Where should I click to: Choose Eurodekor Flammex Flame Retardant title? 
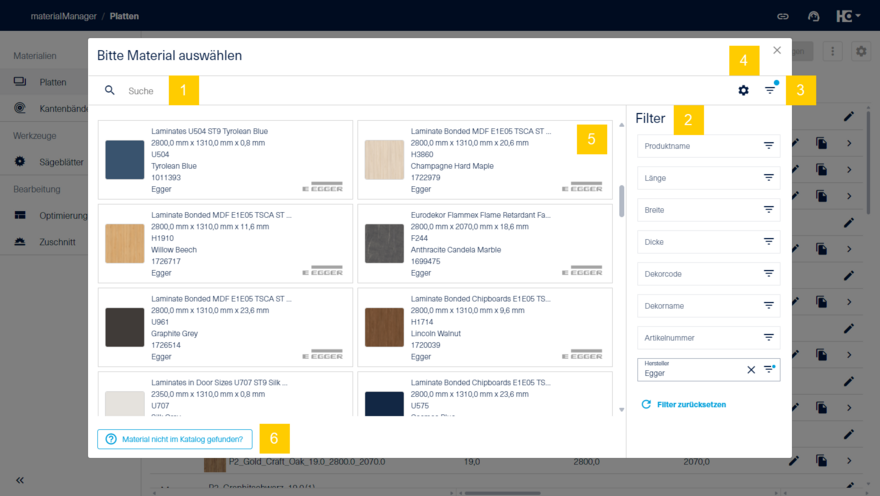point(480,215)
